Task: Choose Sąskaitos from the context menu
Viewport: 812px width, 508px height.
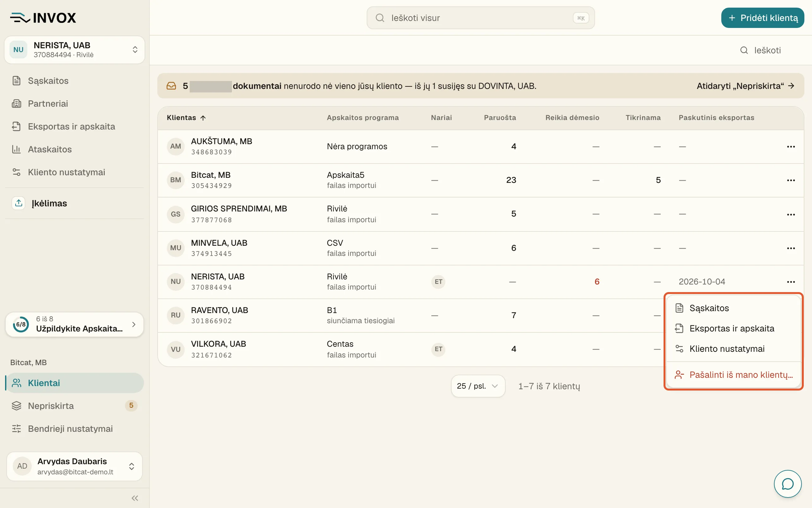Action: [733, 308]
